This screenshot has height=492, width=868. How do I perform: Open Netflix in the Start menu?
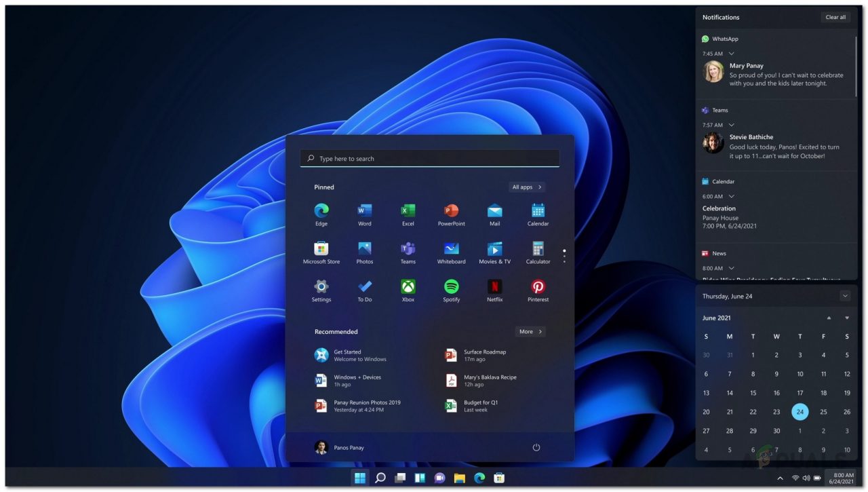tap(494, 286)
